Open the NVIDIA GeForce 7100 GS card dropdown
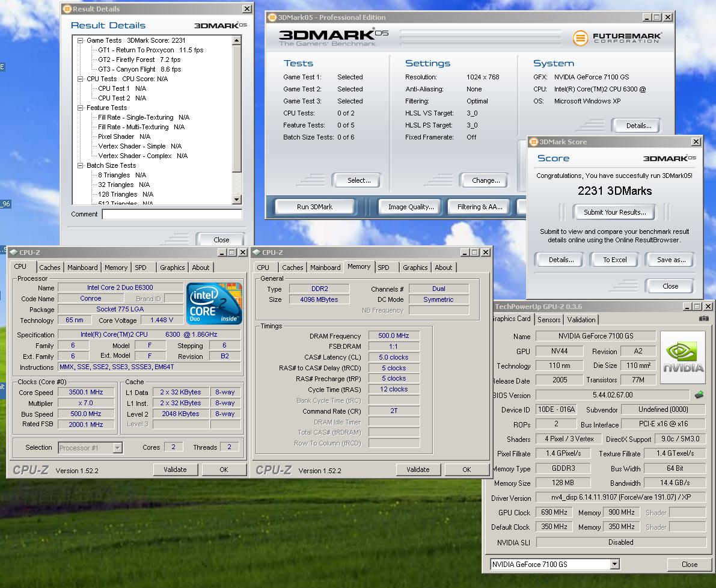Viewport: 716px width, 588px height. pyautogui.click(x=614, y=565)
